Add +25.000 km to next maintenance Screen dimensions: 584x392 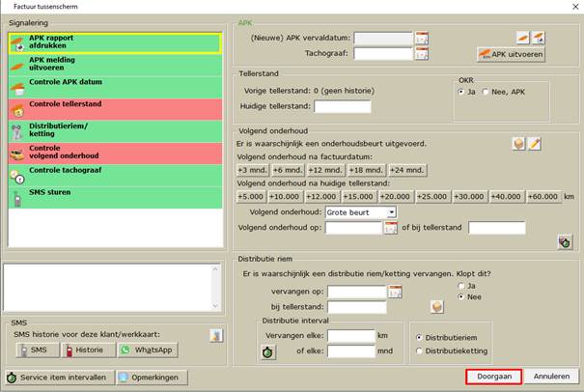pyautogui.click(x=432, y=197)
